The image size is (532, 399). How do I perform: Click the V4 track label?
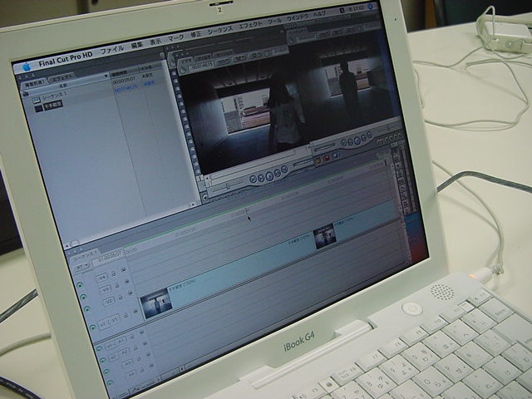(x=102, y=278)
